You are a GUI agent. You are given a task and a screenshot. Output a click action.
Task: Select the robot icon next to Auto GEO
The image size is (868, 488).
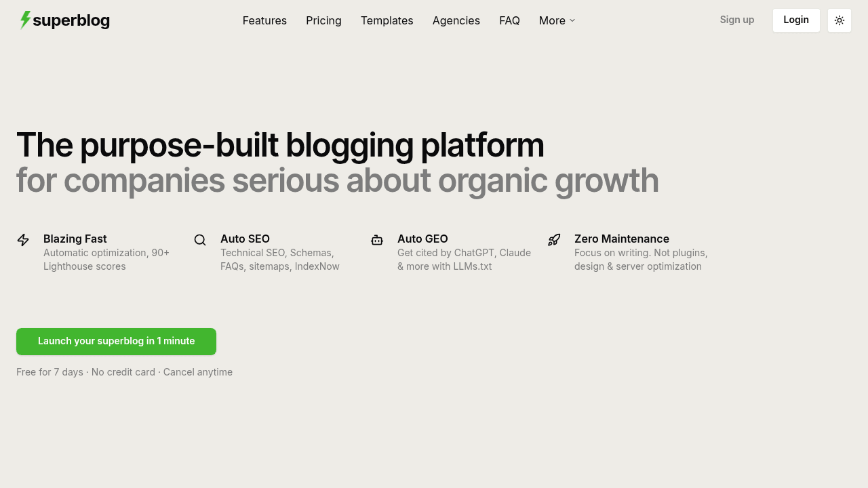click(x=377, y=240)
